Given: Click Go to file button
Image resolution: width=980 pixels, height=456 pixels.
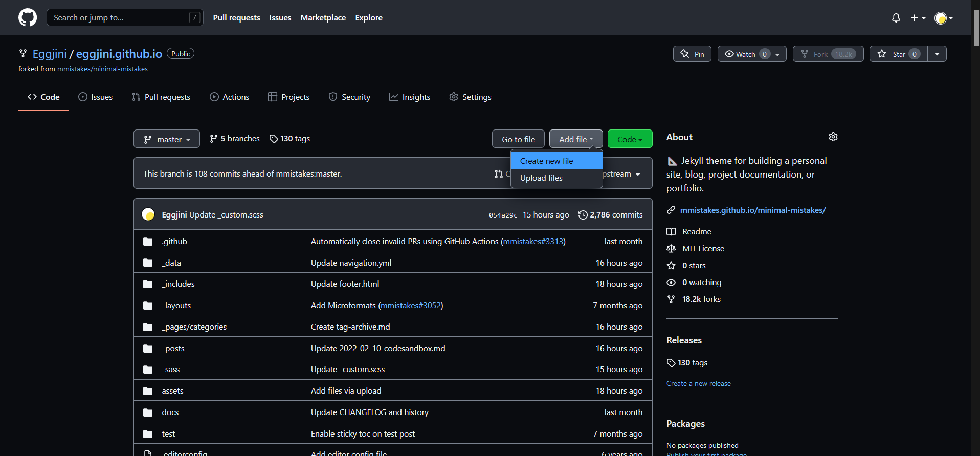Looking at the screenshot, I should tap(518, 139).
